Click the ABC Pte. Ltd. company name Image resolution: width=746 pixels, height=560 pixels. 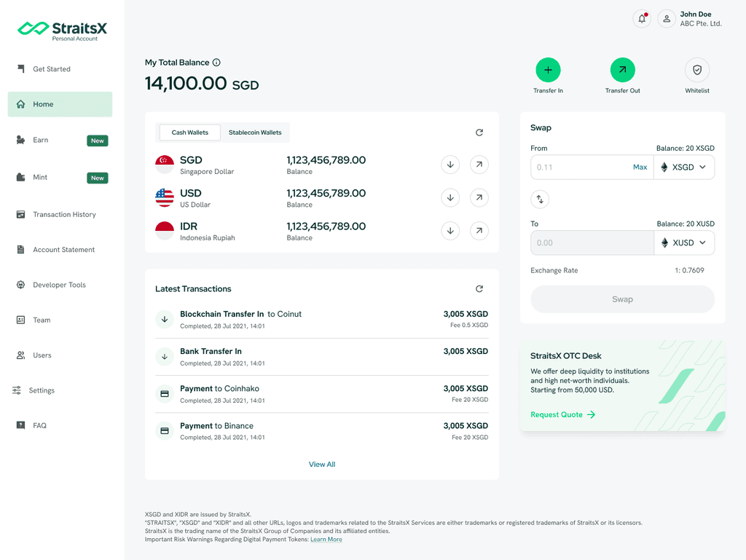pyautogui.click(x=701, y=24)
